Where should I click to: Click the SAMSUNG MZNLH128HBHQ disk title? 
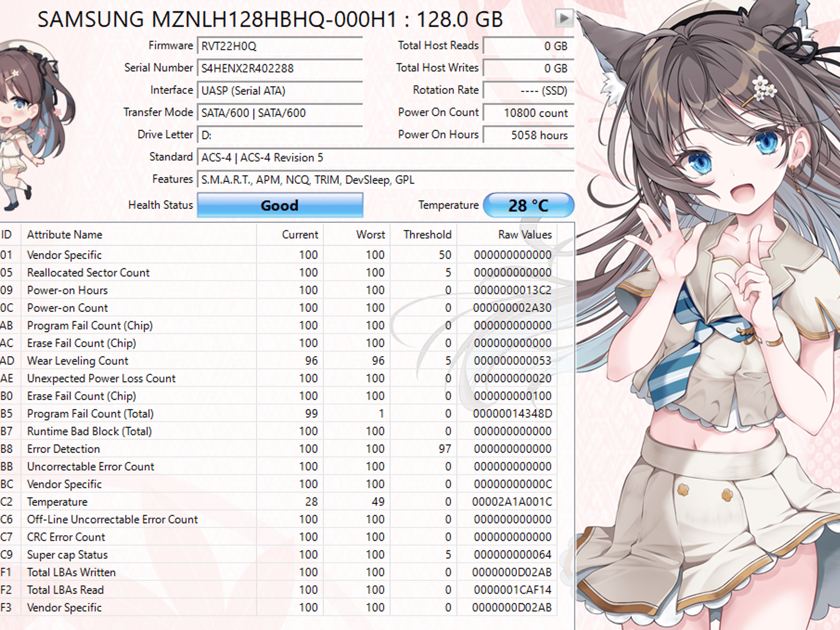270,19
